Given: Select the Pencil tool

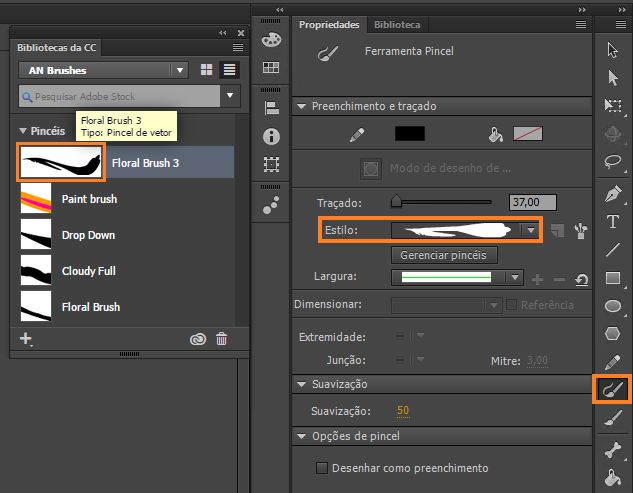Looking at the screenshot, I should (613, 362).
